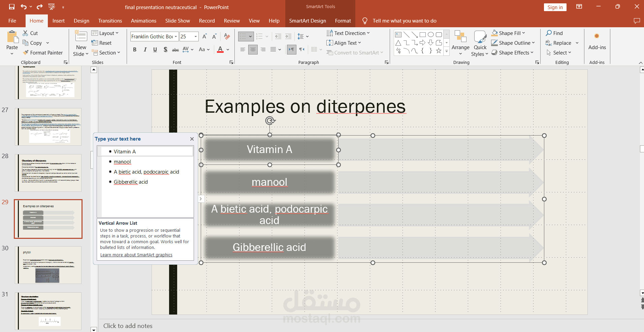Click the Add-ins icon
This screenshot has height=332, width=644.
coord(597,36)
